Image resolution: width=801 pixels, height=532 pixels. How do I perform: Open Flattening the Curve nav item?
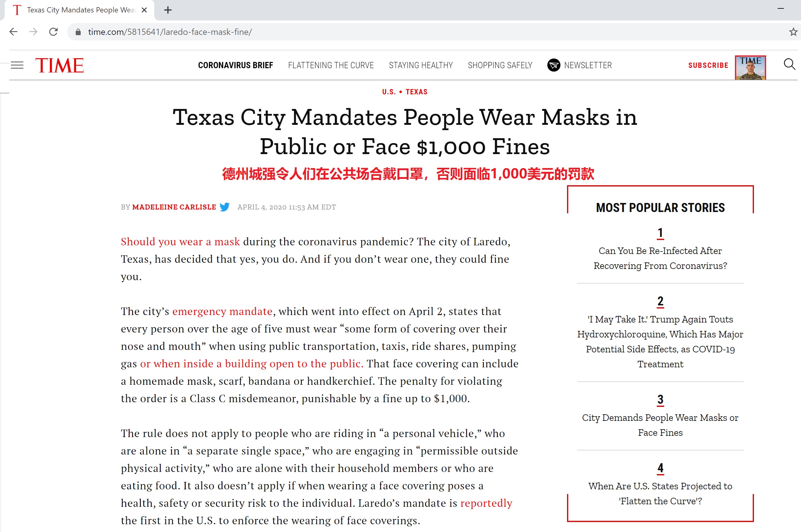(331, 65)
